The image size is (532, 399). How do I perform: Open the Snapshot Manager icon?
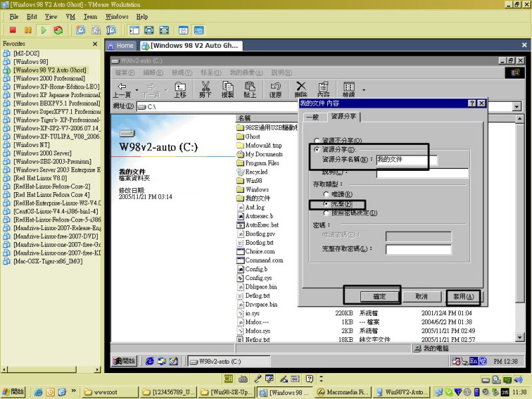pyautogui.click(x=111, y=30)
